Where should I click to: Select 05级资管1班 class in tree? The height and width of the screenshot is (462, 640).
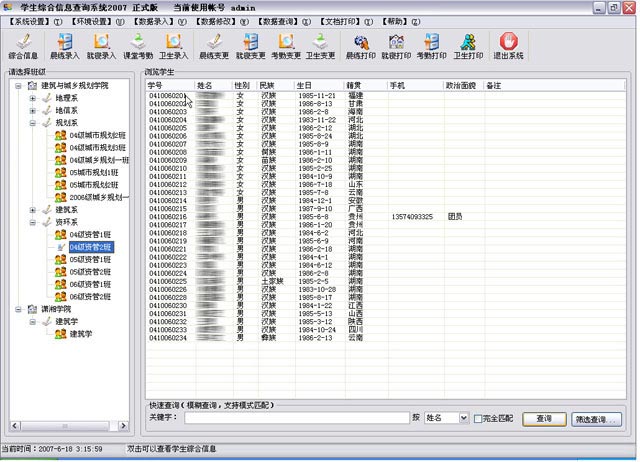90,259
